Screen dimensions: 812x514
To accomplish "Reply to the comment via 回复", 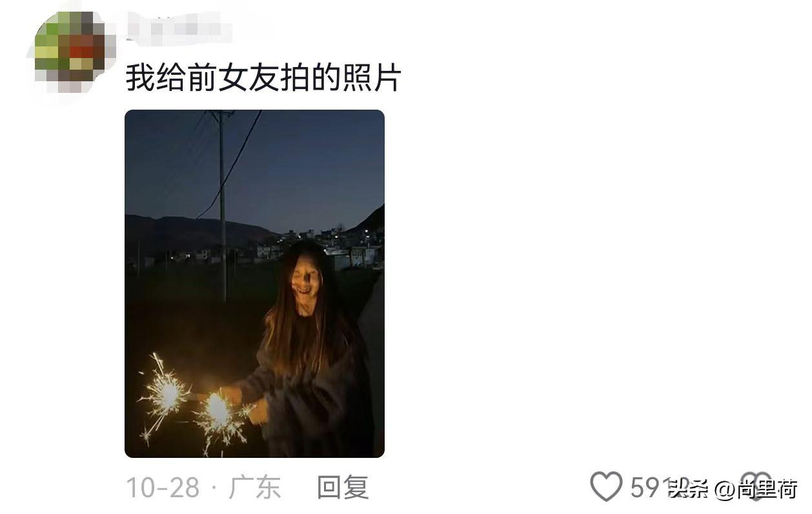I will tap(343, 488).
